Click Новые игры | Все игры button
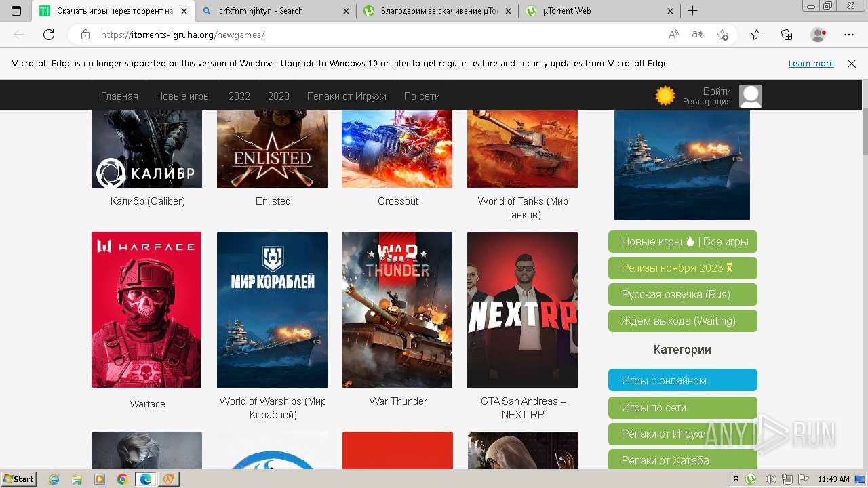868x488 pixels. click(x=683, y=241)
